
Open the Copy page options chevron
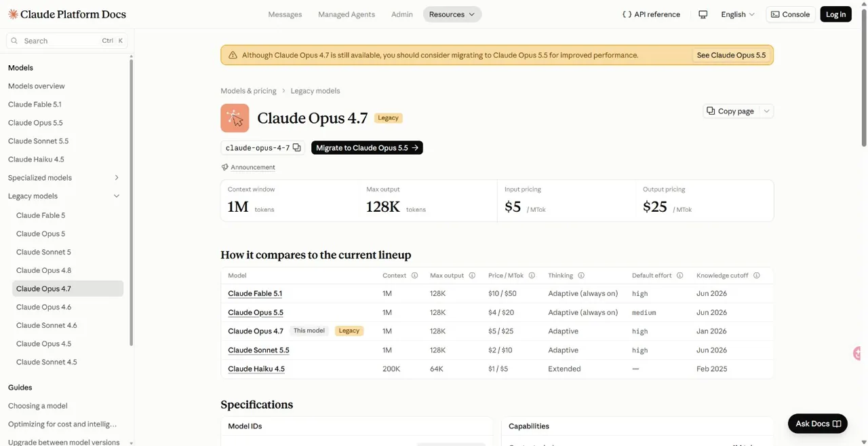(766, 111)
